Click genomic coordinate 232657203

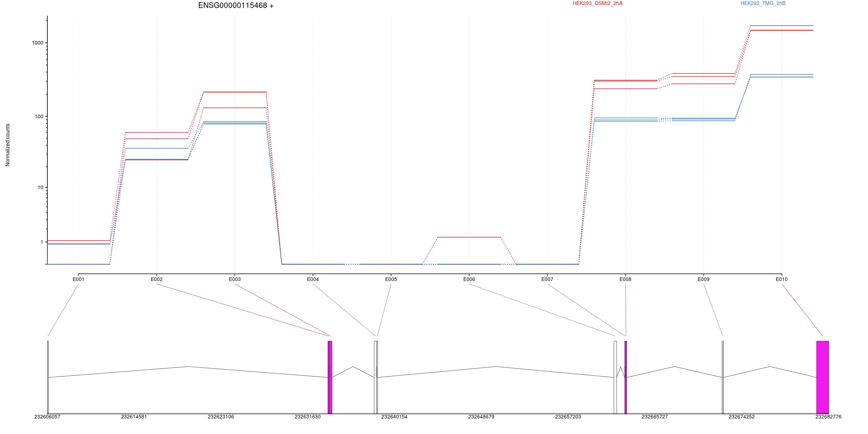pos(568,417)
